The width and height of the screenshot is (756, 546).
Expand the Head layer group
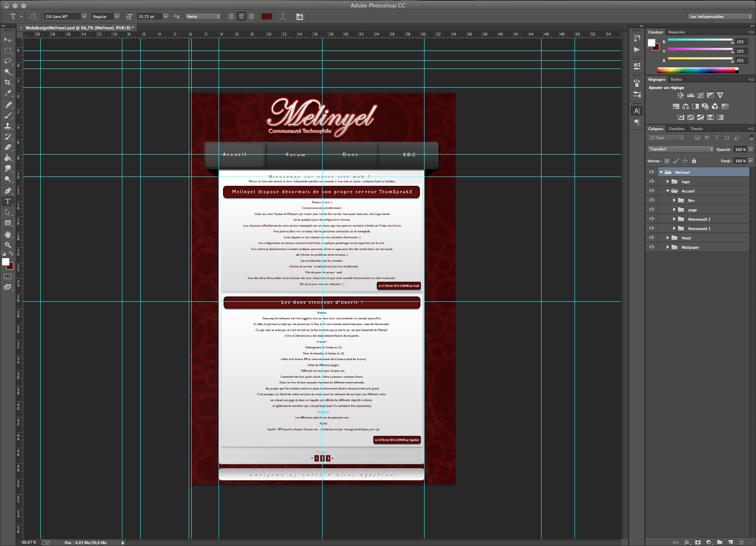click(668, 238)
